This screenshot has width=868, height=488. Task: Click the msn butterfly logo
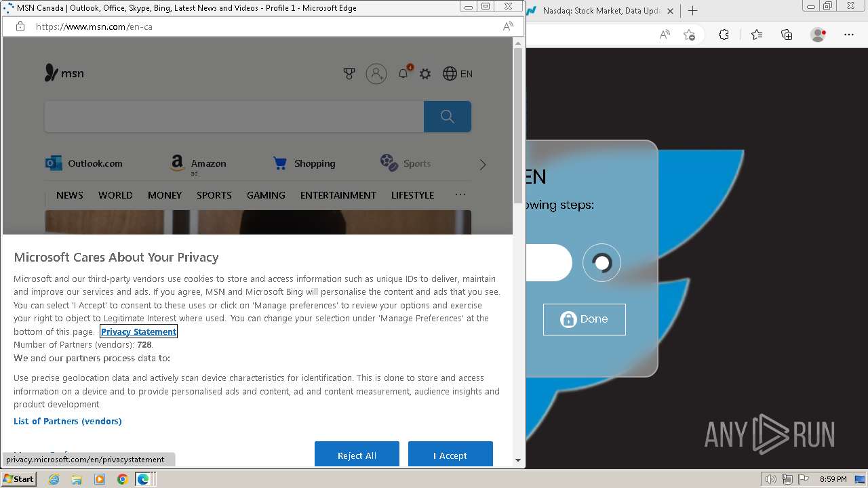pos(64,73)
